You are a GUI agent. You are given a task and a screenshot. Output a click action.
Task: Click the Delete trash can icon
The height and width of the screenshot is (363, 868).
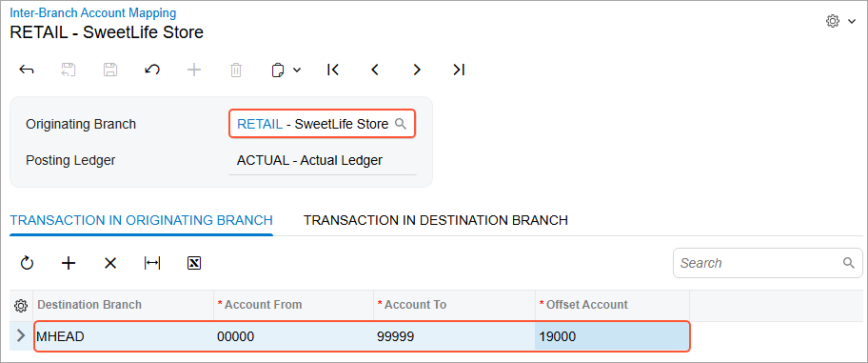pyautogui.click(x=236, y=70)
